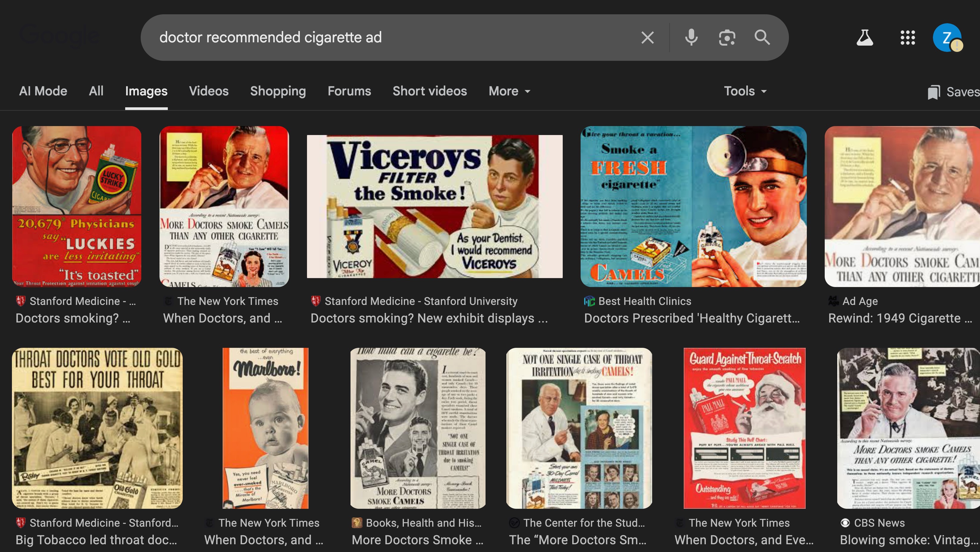This screenshot has height=552, width=980.
Task: Open Best Health Clinics 'Doctors Prescribed' result
Action: coord(691,318)
